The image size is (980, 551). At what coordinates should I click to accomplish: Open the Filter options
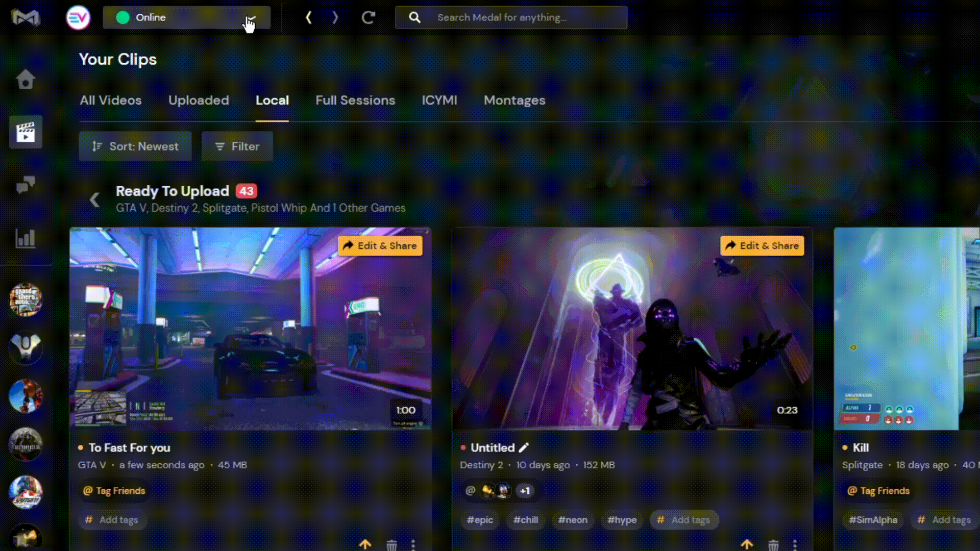click(237, 146)
